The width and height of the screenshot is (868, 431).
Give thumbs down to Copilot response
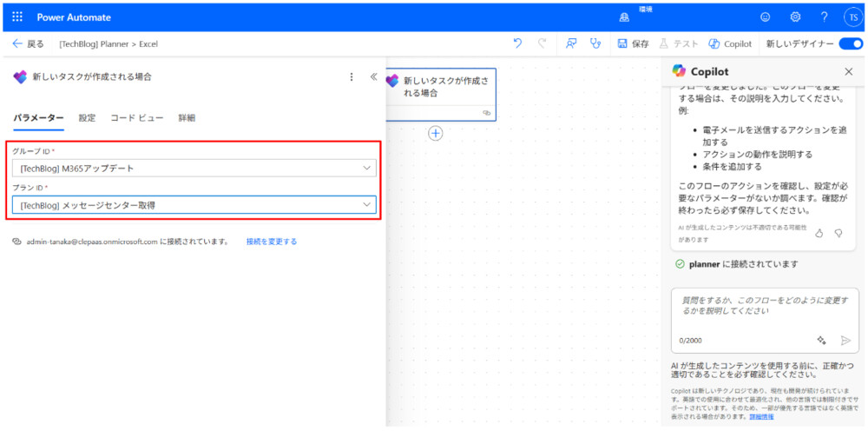(x=838, y=234)
